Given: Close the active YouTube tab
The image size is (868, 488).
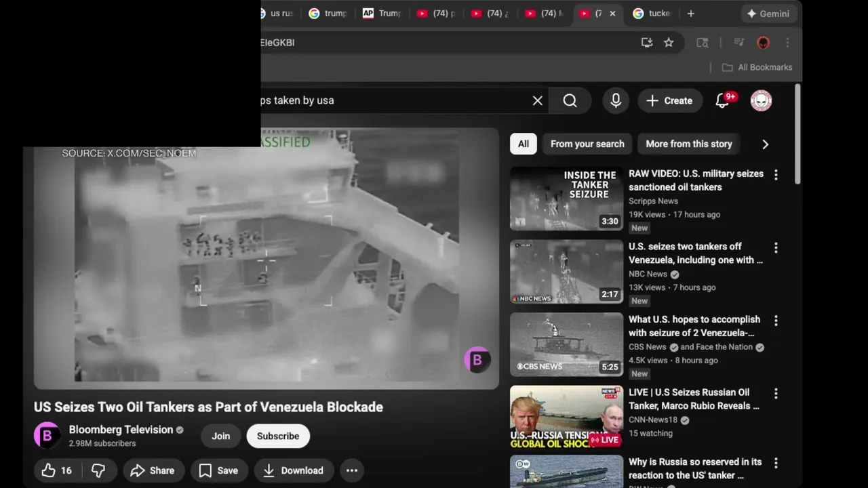Looking at the screenshot, I should [612, 14].
